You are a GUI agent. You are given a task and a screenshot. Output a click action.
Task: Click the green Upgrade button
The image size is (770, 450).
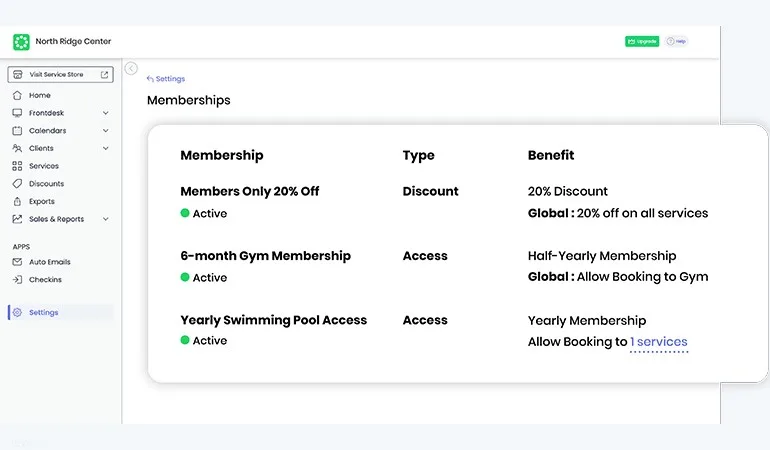pos(642,41)
